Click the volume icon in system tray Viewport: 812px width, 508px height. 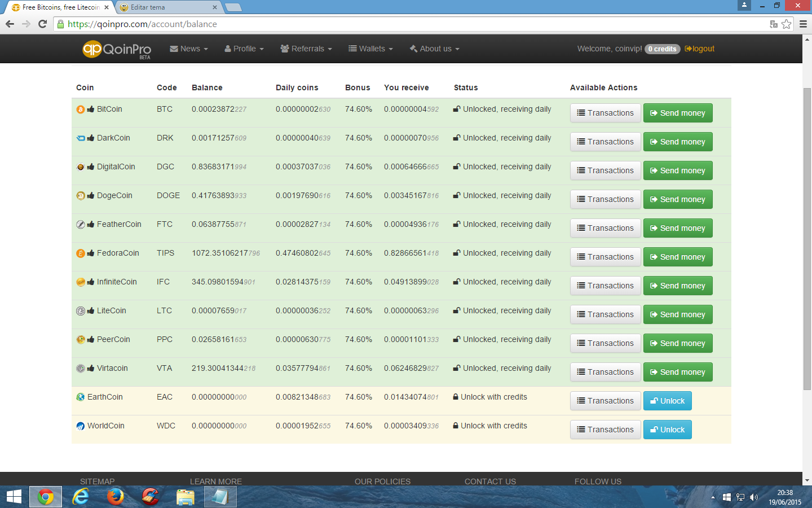[754, 497]
